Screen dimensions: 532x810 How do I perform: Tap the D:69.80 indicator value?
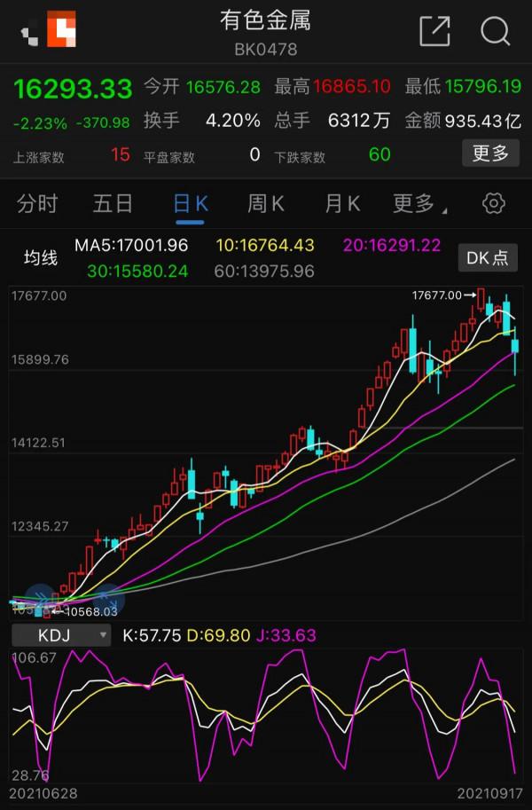[218, 635]
